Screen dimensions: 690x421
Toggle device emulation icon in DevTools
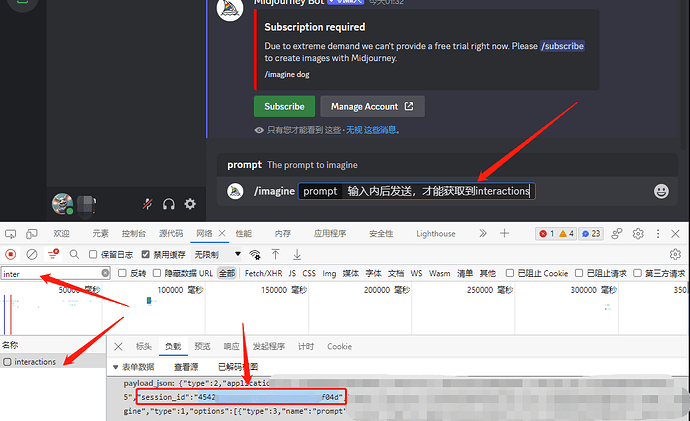click(32, 234)
